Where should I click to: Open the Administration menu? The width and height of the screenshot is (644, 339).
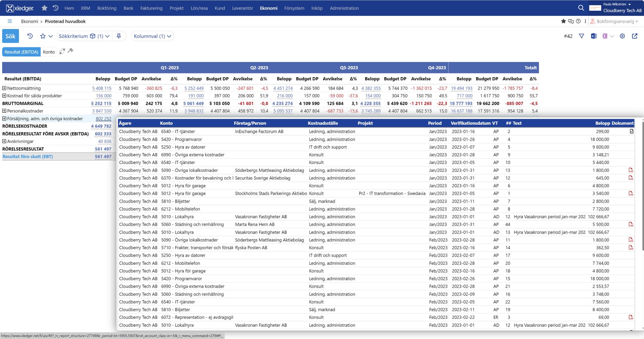tap(344, 8)
